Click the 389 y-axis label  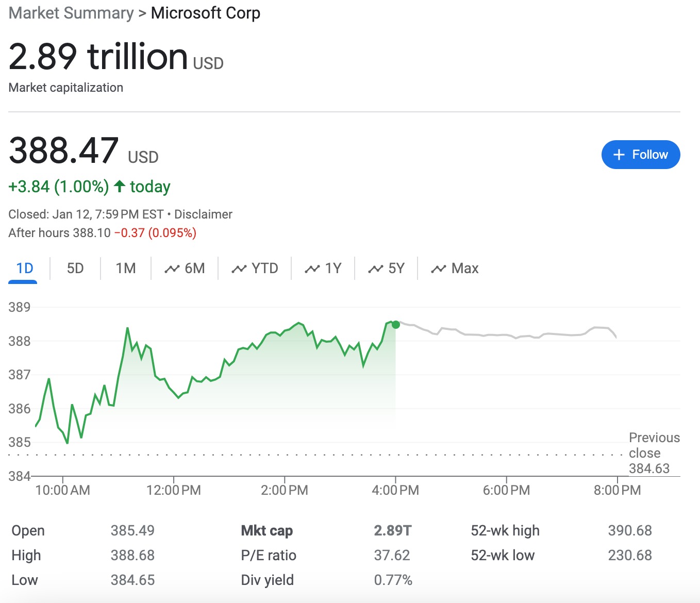tap(20, 307)
